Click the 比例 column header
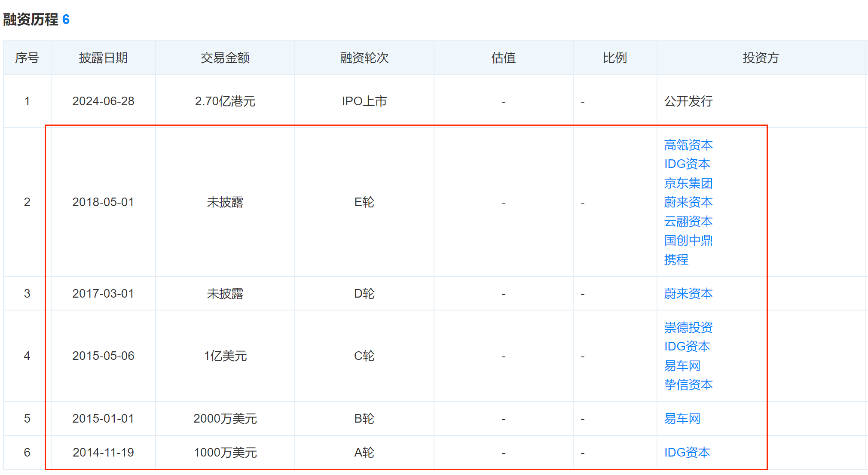Screen dimensions: 868x475 coord(615,58)
